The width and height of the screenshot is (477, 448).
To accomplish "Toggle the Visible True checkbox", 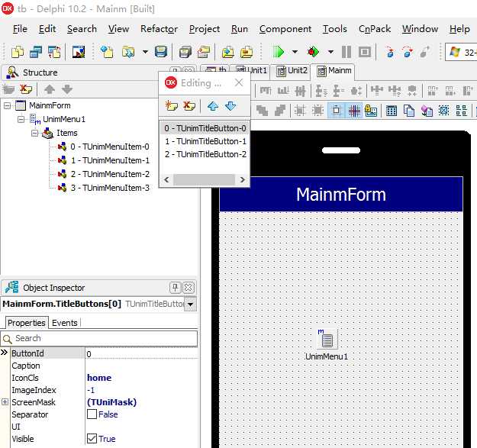I will click(92, 439).
